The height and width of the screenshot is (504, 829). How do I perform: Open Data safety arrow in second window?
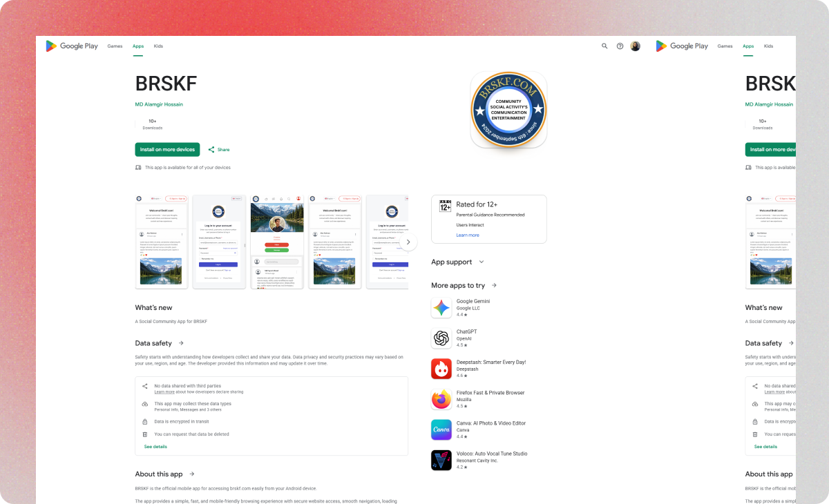791,343
